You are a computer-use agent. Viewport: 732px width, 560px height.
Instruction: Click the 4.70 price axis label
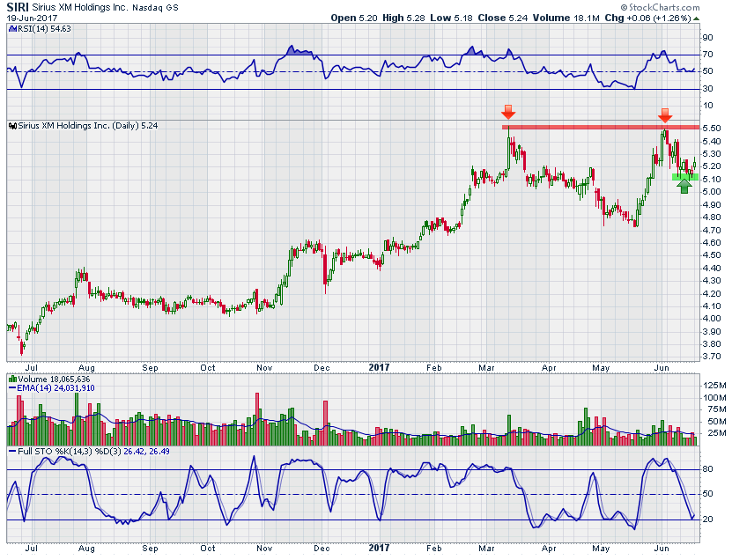point(712,230)
